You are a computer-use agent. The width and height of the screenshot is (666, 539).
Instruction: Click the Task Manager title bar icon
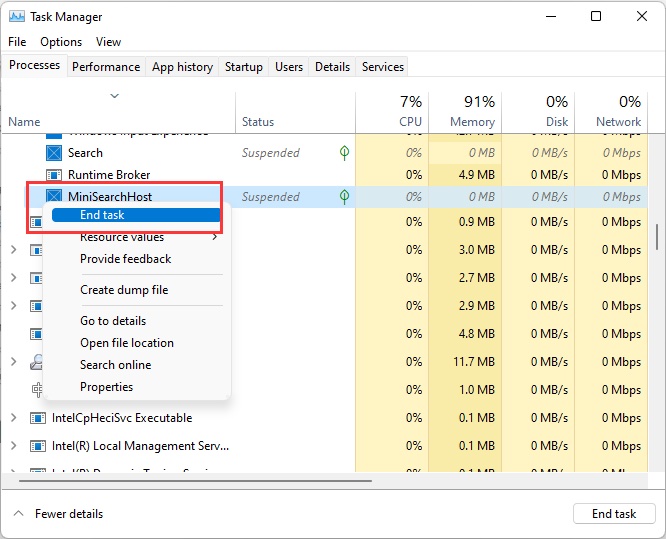(17, 17)
